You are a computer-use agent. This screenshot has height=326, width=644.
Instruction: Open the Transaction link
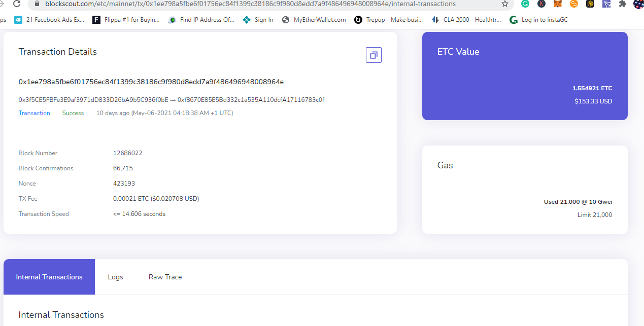34,113
